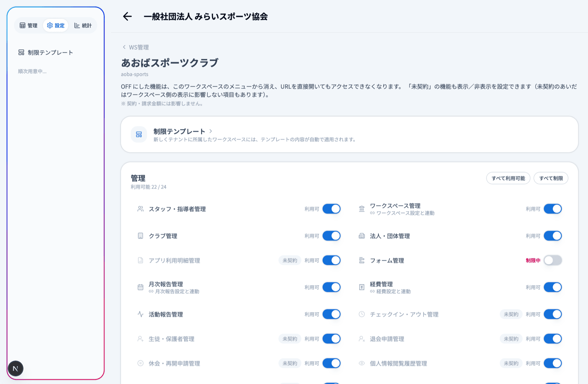Click the スタッフ・指導者管理 people icon
The image size is (588, 384).
pos(140,209)
